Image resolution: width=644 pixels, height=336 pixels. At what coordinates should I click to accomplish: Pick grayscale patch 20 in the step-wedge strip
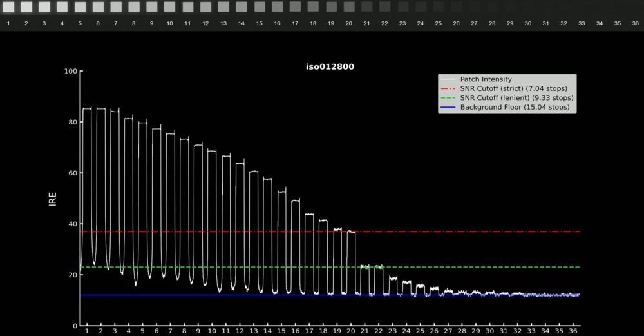[x=348, y=7]
